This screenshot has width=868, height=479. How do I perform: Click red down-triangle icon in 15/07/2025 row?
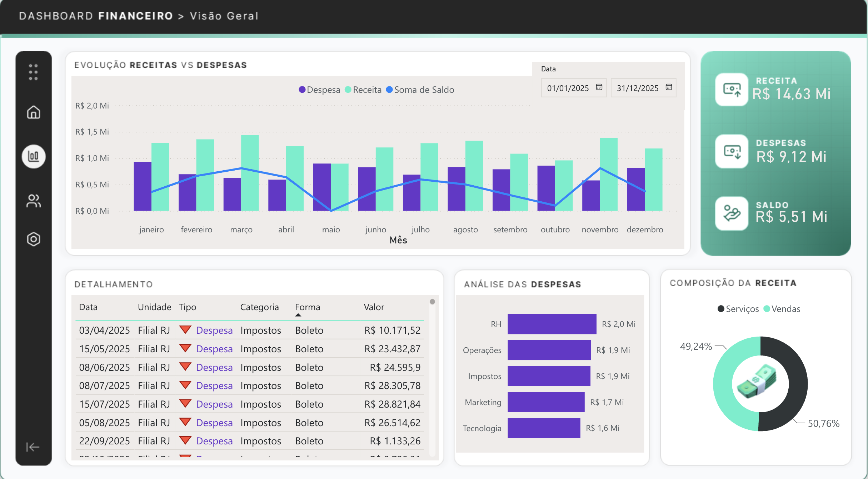tap(185, 403)
